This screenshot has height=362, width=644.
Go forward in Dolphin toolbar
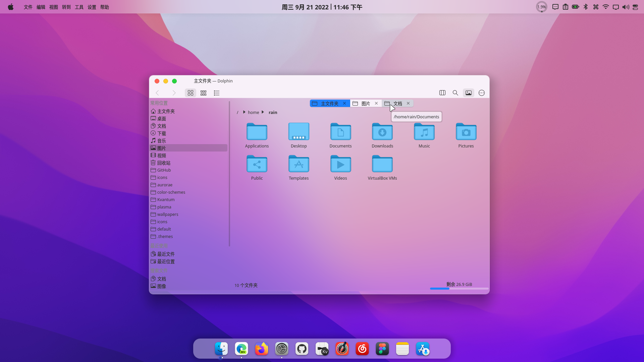click(x=174, y=93)
